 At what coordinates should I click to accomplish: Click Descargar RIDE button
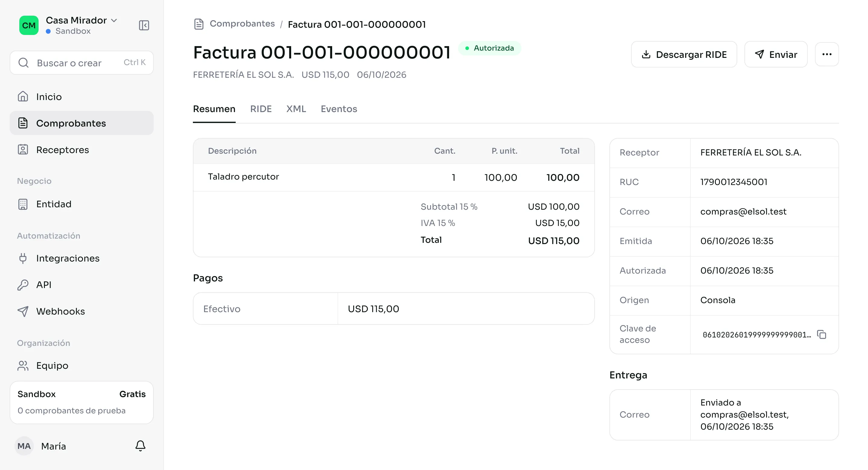click(x=684, y=54)
